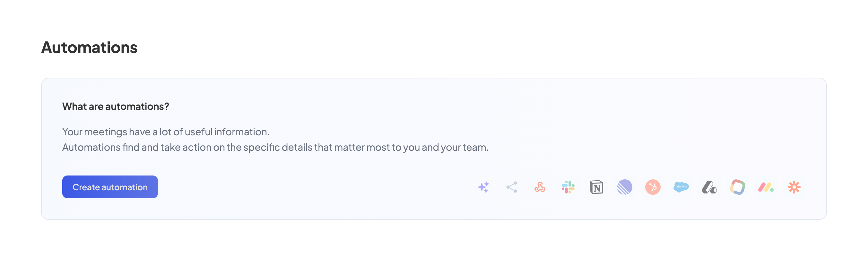Click the Automations page title
This screenshot has width=868, height=261.
(89, 48)
